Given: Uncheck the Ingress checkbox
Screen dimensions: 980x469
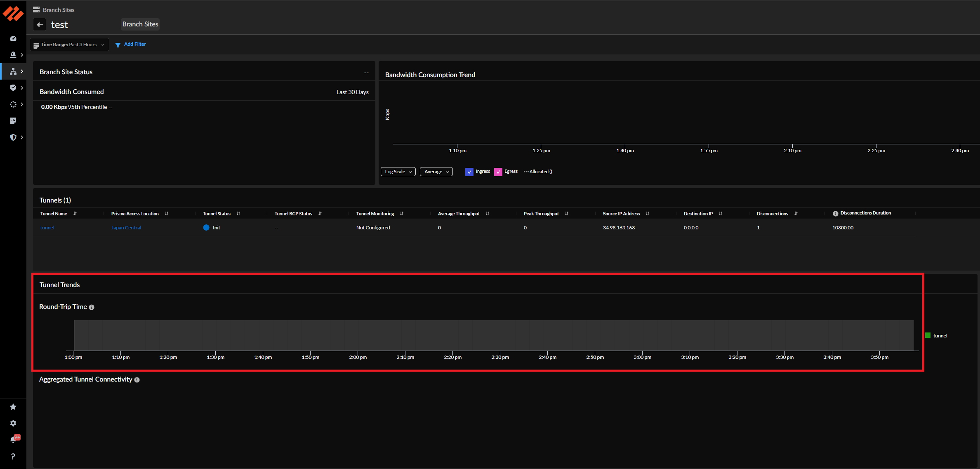Looking at the screenshot, I should coord(469,172).
